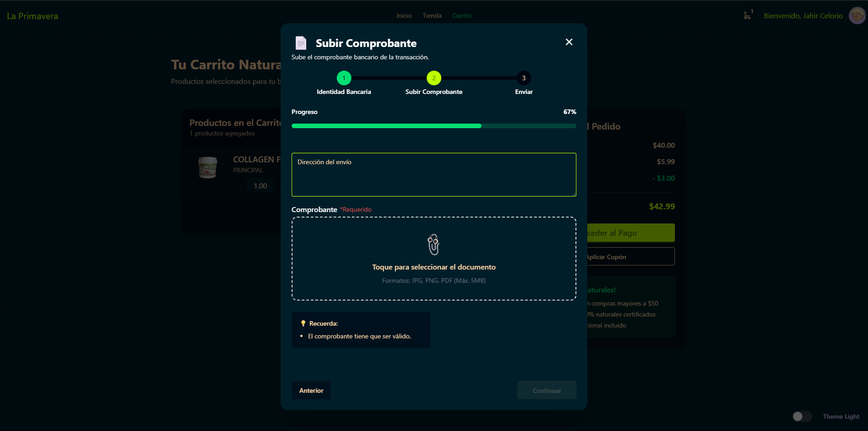Click the Aplicar Cupón button
The height and width of the screenshot is (431, 868).
(630, 257)
